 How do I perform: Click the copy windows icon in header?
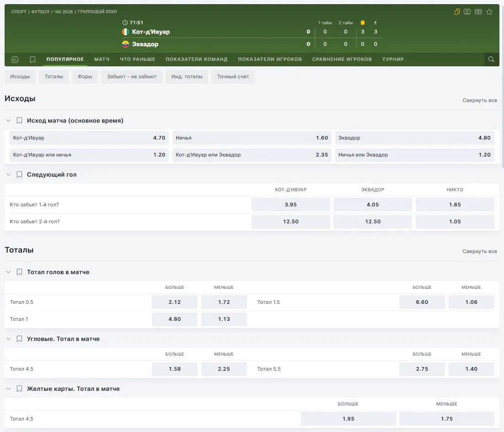[457, 12]
